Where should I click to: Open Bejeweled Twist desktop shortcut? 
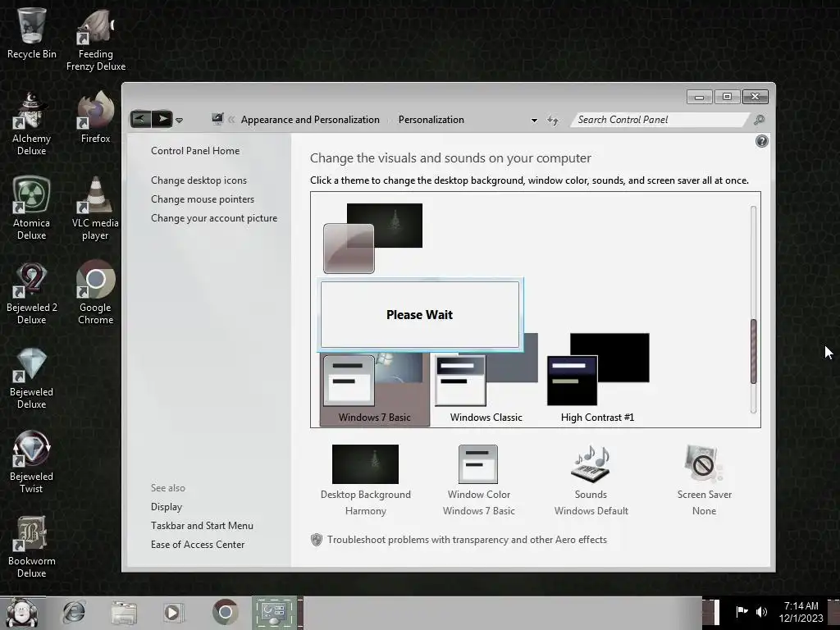point(32,462)
